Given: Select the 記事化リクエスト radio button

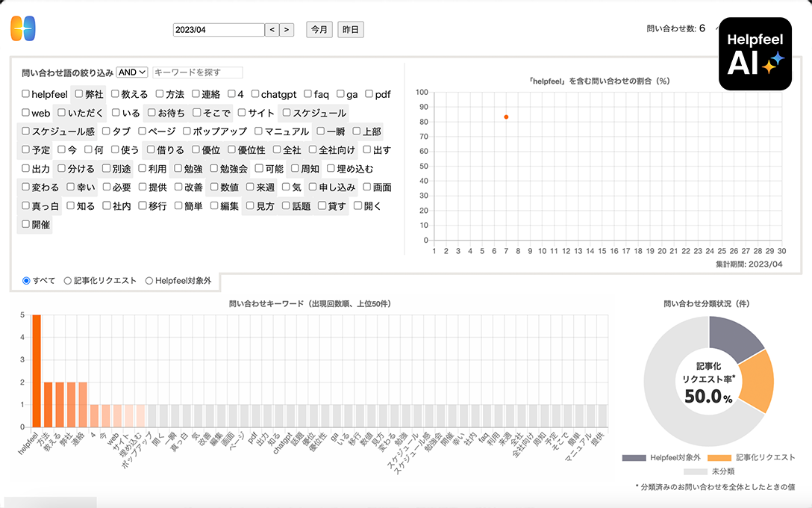Looking at the screenshot, I should click(67, 280).
